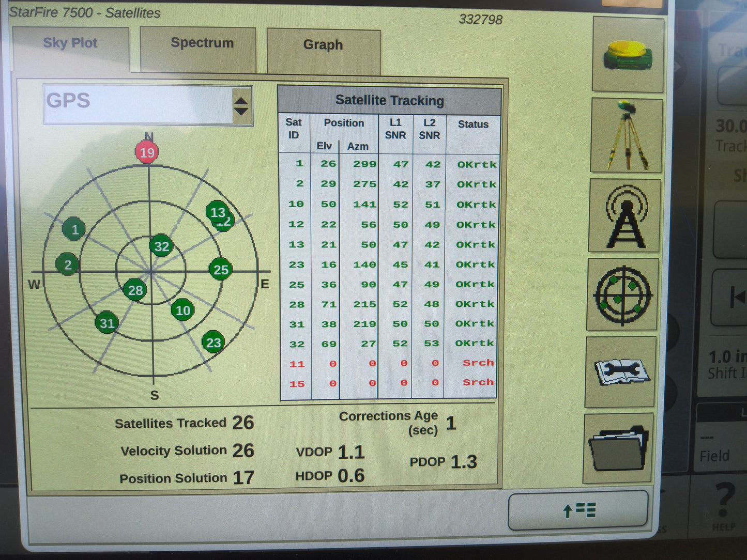Click the L2 SNR column header

429,129
